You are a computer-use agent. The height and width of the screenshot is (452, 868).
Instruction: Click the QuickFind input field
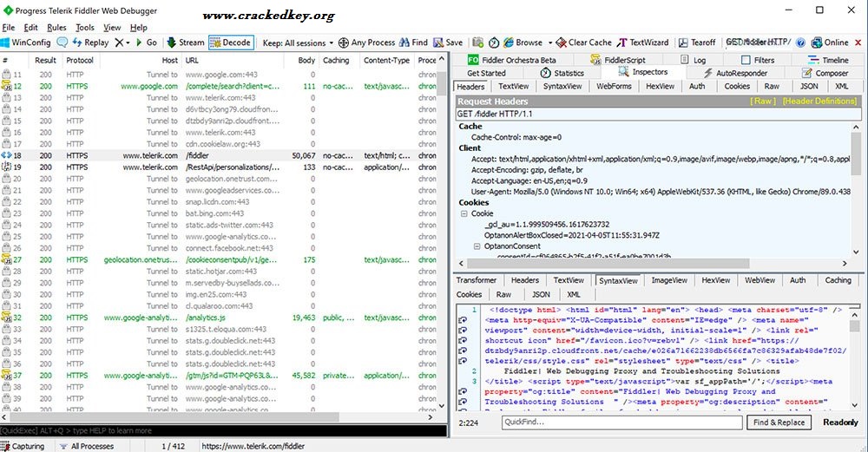coord(621,423)
